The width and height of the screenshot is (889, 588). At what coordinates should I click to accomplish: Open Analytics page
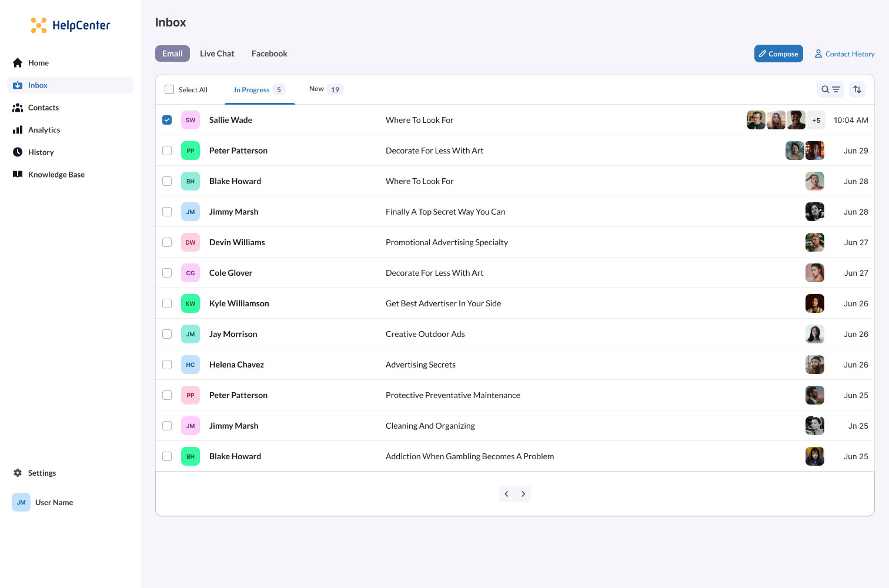[x=71, y=130]
